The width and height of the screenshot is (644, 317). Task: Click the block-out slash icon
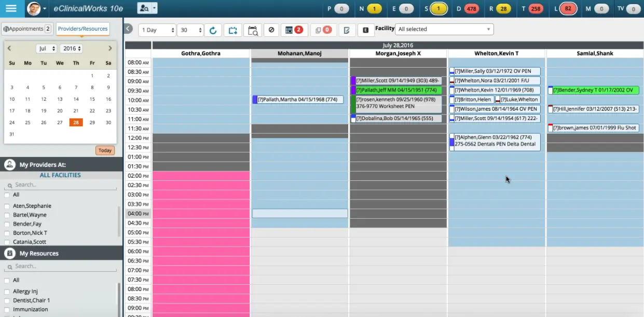(x=271, y=30)
